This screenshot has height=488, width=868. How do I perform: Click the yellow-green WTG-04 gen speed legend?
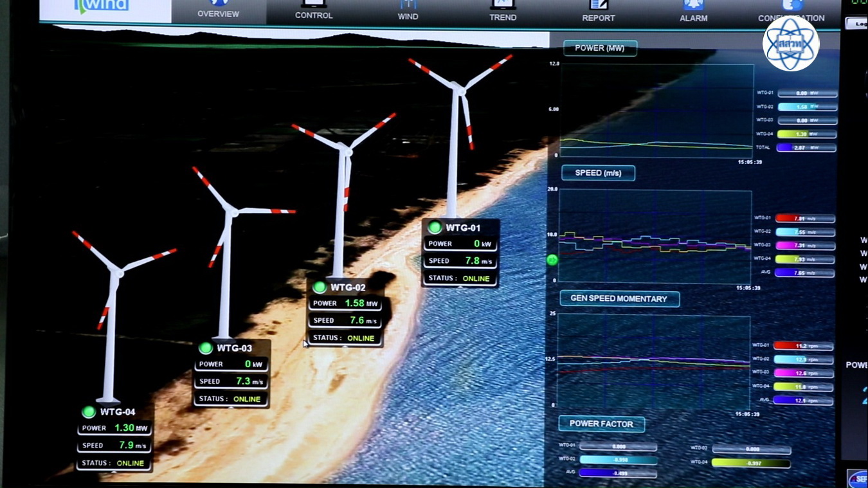tap(803, 387)
